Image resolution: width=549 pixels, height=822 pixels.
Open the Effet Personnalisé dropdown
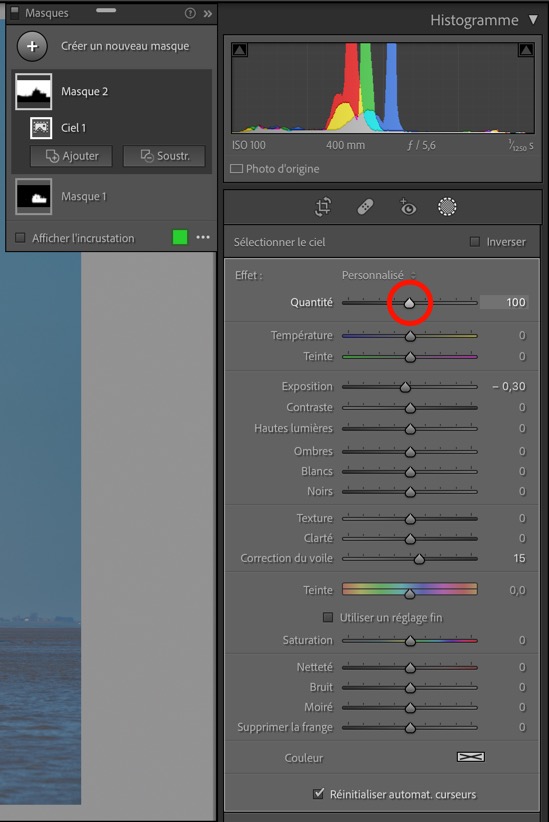[x=379, y=275]
